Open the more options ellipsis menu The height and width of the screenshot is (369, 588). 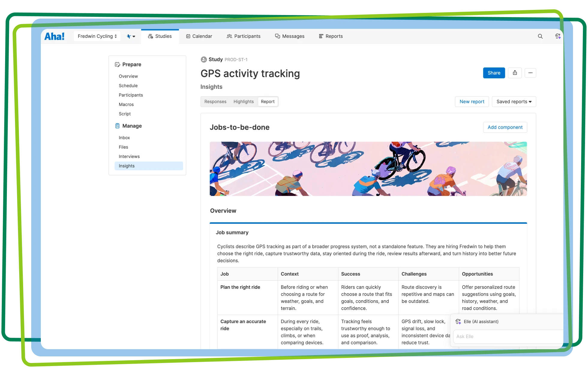pos(530,73)
